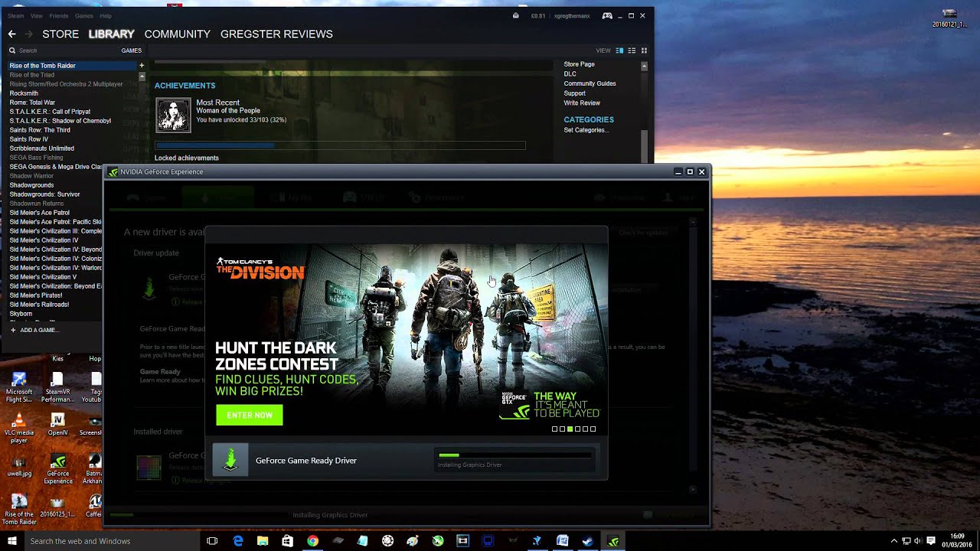Open the GREGSTER REVIEWS tab

point(276,34)
